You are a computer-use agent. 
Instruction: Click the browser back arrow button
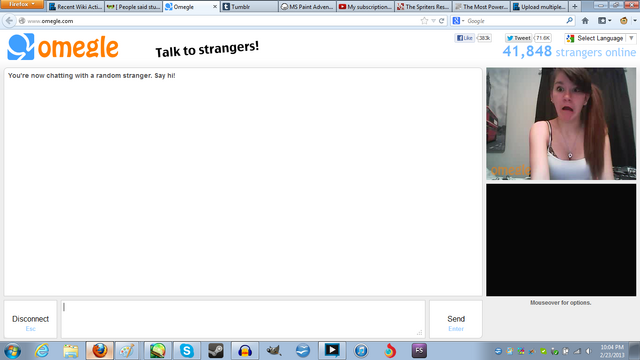[9, 21]
